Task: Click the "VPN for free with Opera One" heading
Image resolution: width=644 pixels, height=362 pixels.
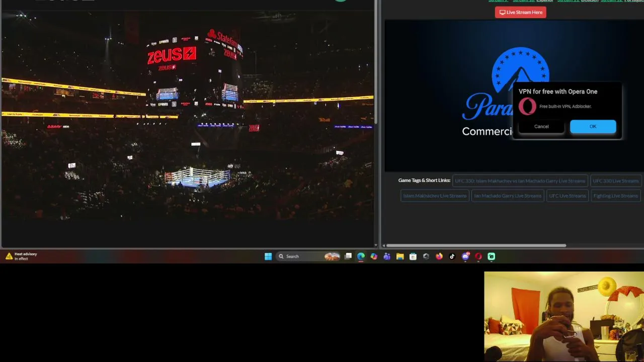Action: 558,92
